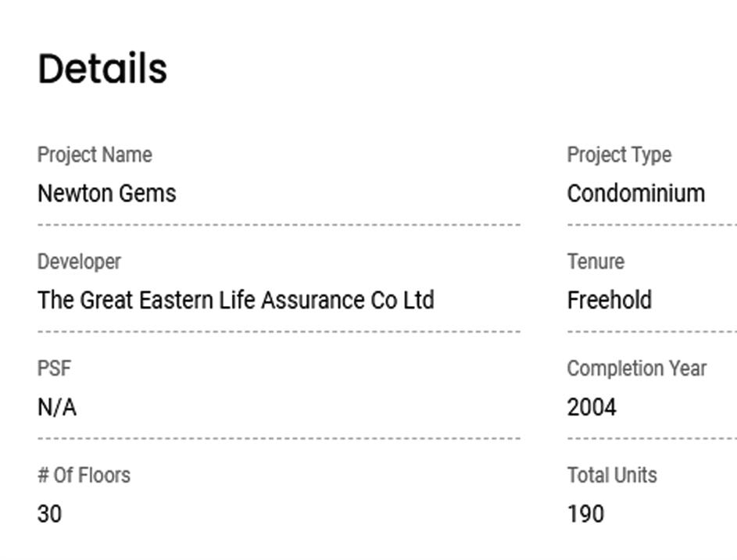Image resolution: width=737 pixels, height=560 pixels.
Task: Select the Condominium project type value
Action: point(636,193)
